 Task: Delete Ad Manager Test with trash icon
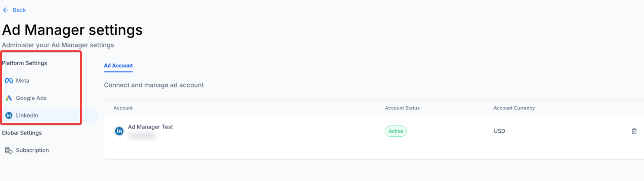pyautogui.click(x=634, y=131)
